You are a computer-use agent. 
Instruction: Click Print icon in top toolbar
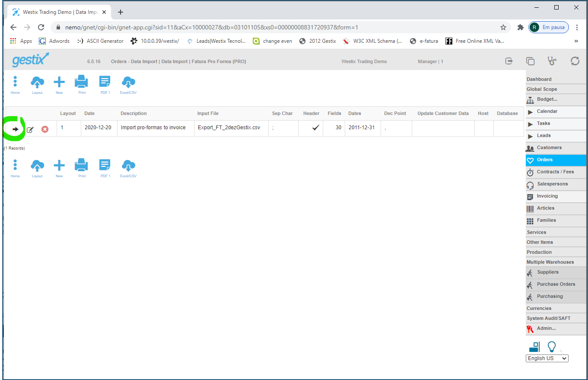tap(82, 85)
